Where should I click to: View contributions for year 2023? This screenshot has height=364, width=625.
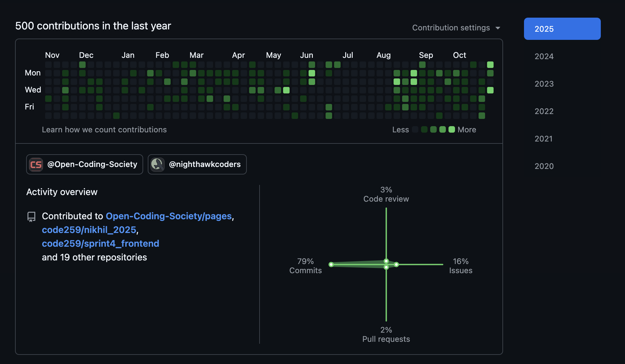click(x=544, y=84)
